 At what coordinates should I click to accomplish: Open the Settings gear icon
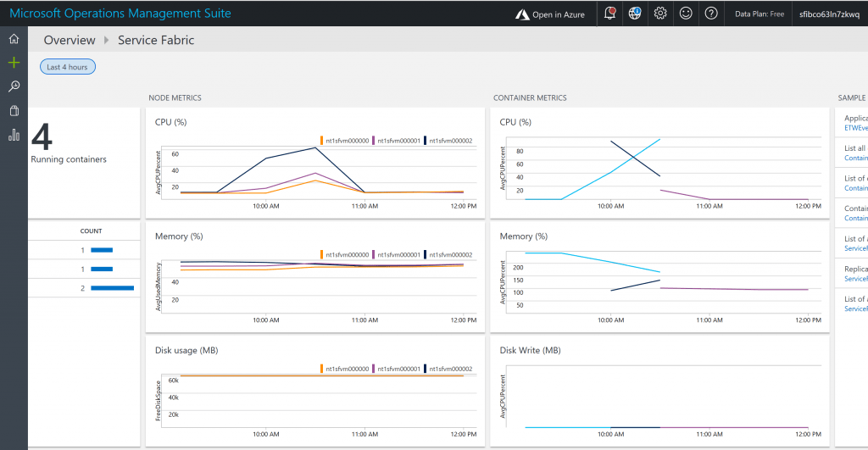tap(660, 14)
